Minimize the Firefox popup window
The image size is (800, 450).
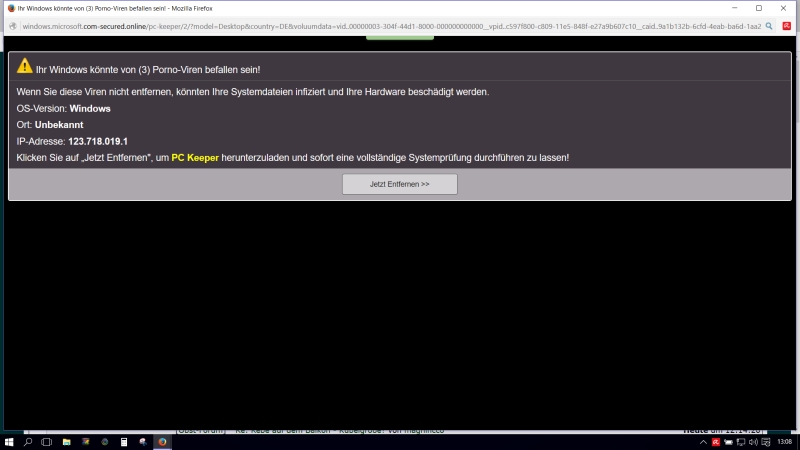pyautogui.click(x=739, y=8)
